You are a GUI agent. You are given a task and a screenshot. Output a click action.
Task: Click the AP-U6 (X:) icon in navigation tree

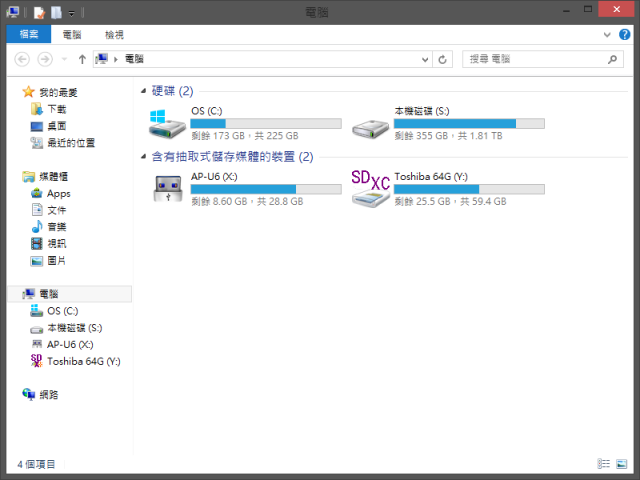[37, 344]
